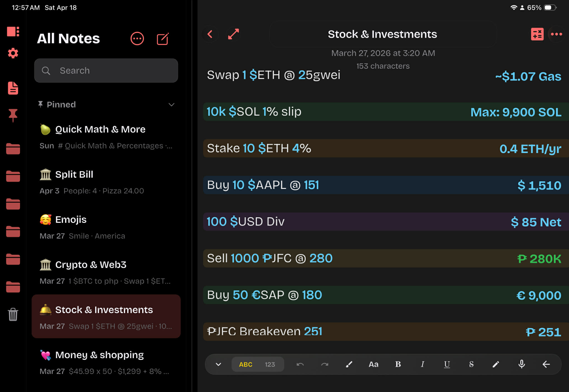569x392 pixels.
Task: Collapse the Pinned section
Action: point(171,105)
